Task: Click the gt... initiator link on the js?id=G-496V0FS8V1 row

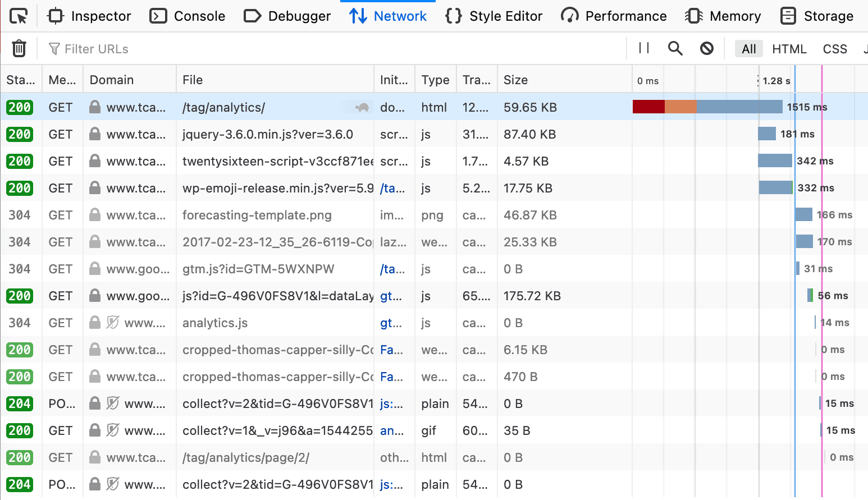Action: (391, 296)
